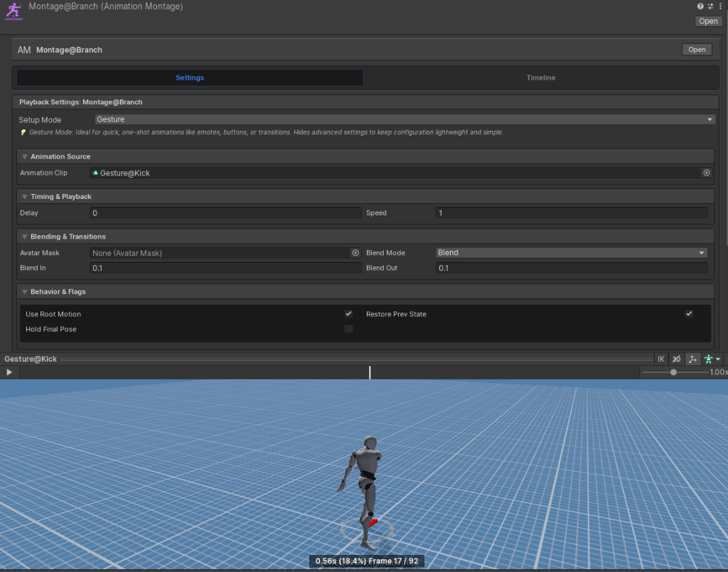Collapse the Animation Source section
Viewport: 728px width, 572px height.
[x=25, y=157]
